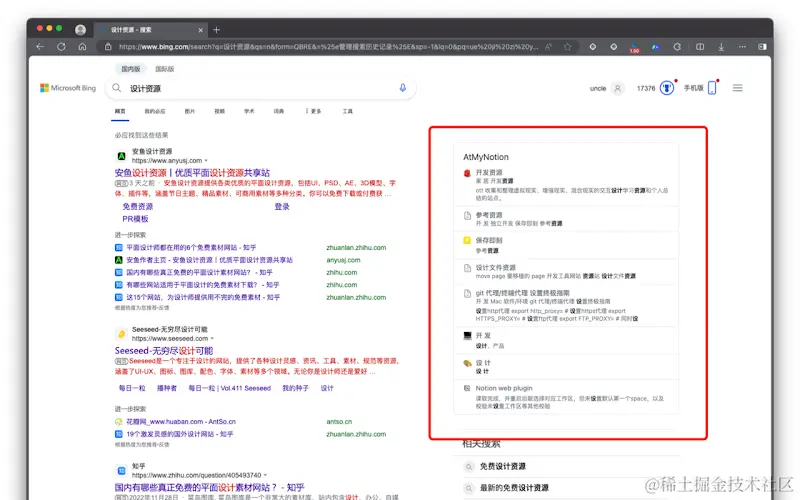Expand arrow next to www.seeseed.com URL
This screenshot has width=800, height=500.
point(212,339)
